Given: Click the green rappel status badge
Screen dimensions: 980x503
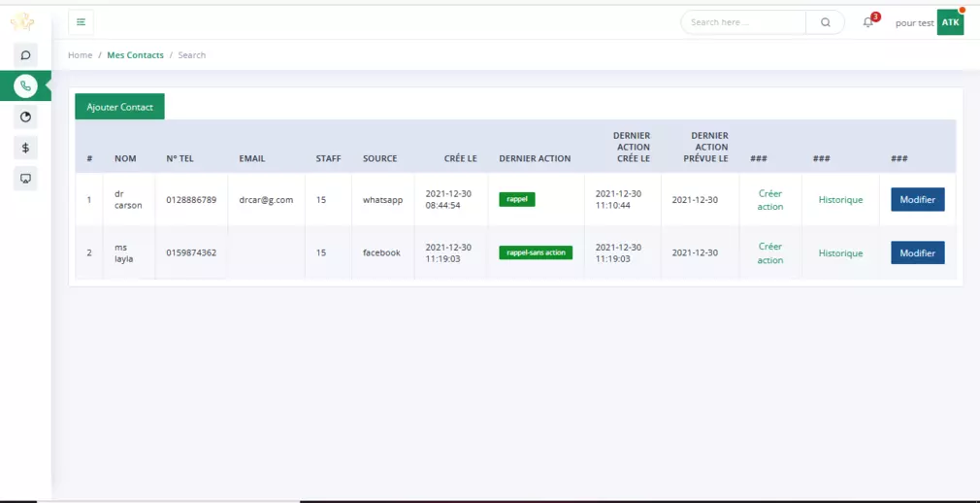Looking at the screenshot, I should (517, 199).
